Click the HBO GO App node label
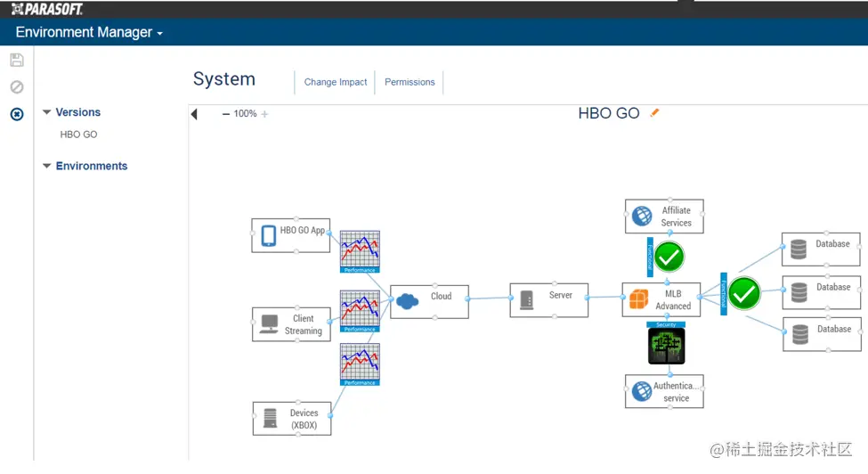Image resolution: width=868 pixels, height=474 pixels. click(303, 231)
